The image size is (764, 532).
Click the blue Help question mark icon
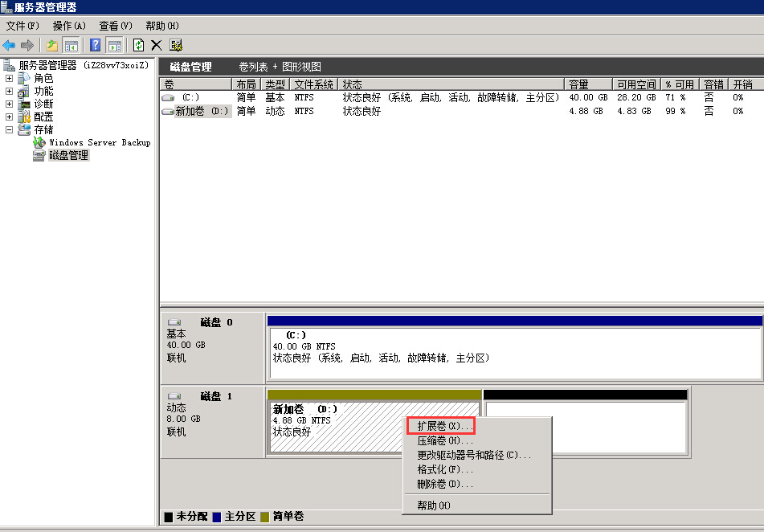coord(95,45)
